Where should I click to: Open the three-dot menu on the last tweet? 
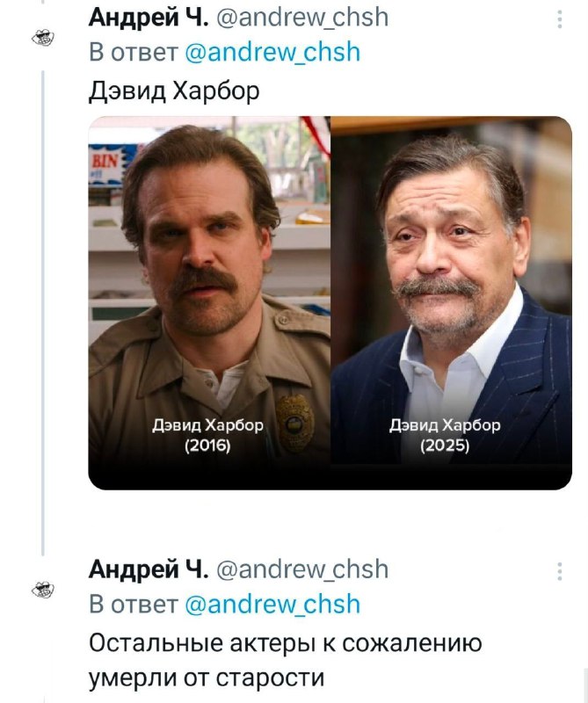click(x=560, y=572)
